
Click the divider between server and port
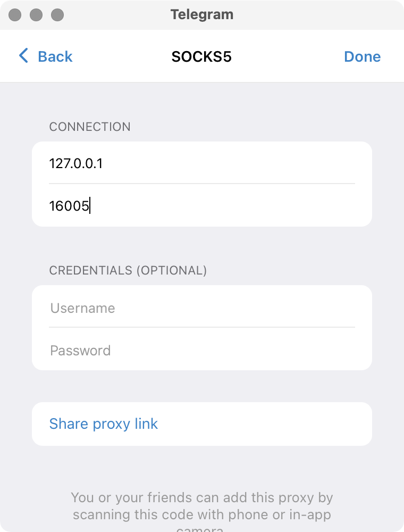(x=202, y=184)
